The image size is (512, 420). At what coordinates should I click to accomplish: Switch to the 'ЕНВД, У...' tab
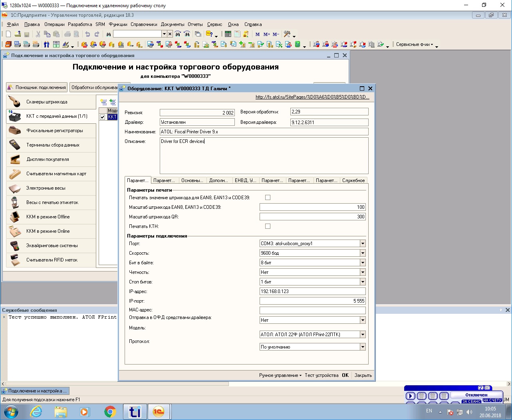[x=246, y=180]
